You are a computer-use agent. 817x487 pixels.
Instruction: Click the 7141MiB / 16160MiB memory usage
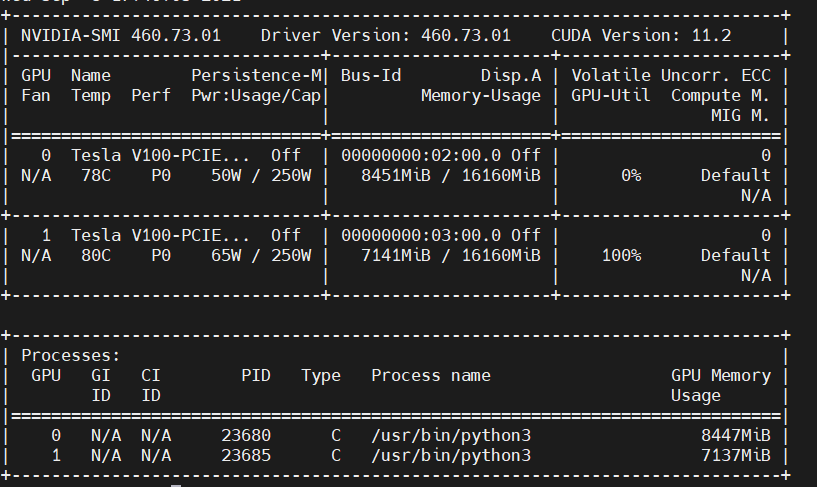[451, 256]
